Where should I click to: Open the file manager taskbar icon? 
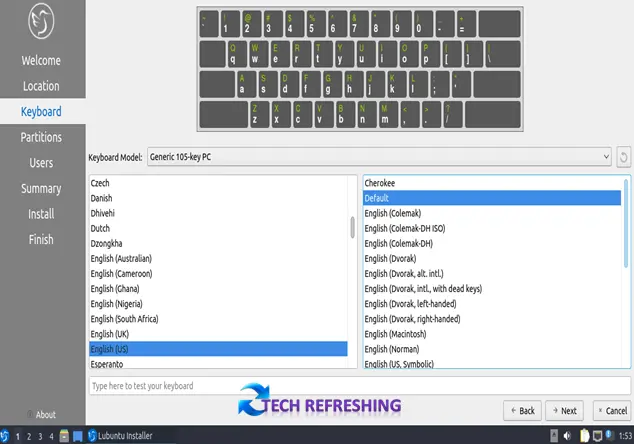pyautogui.click(x=64, y=436)
